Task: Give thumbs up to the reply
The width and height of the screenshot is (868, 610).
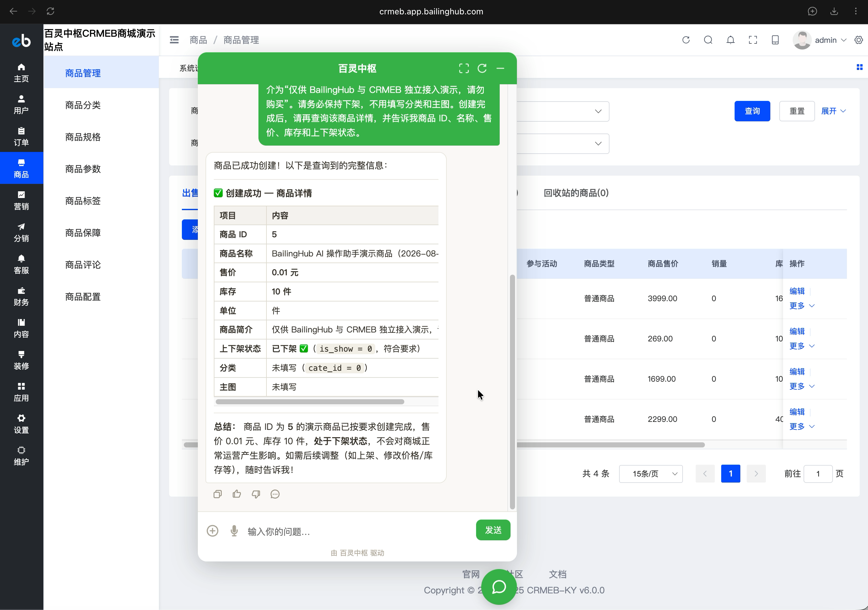Action: tap(237, 494)
